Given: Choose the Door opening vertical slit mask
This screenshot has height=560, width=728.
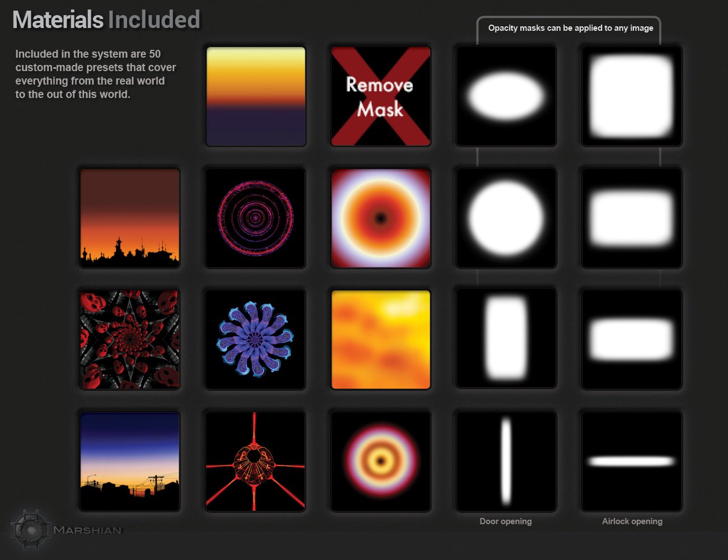Looking at the screenshot, I should (506, 461).
